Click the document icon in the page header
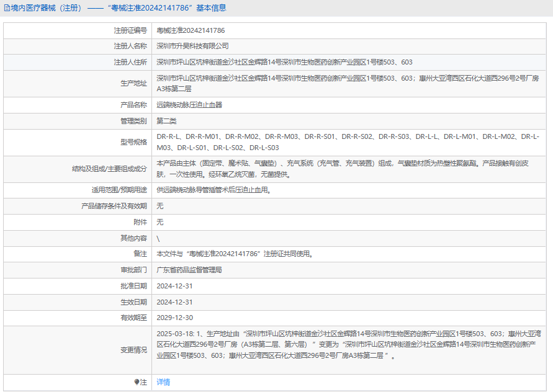This screenshot has height=392, width=553. (x=7, y=8)
